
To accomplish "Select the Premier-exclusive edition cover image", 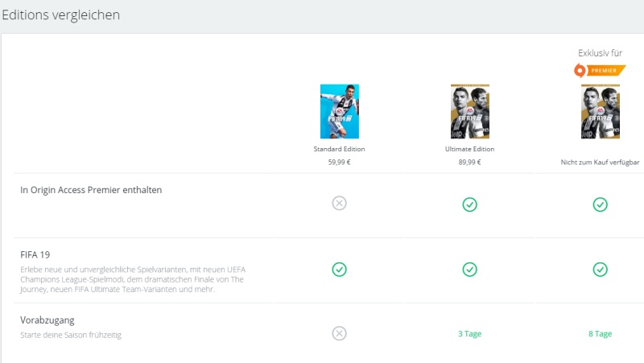I will 600,111.
